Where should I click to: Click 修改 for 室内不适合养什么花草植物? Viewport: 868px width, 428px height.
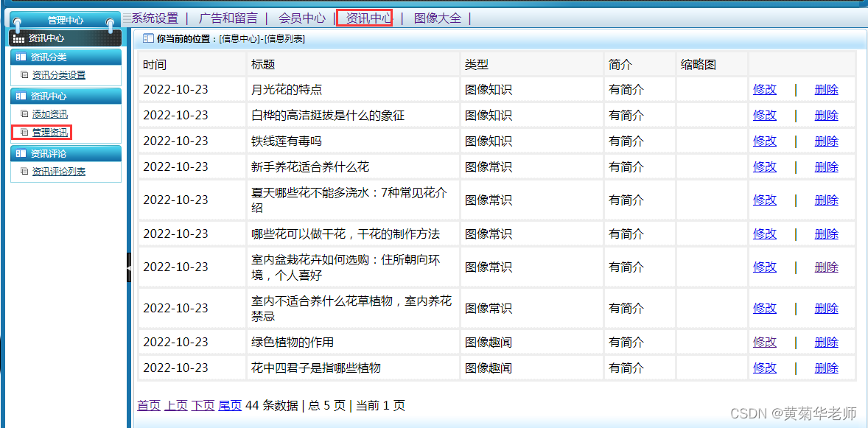[765, 309]
